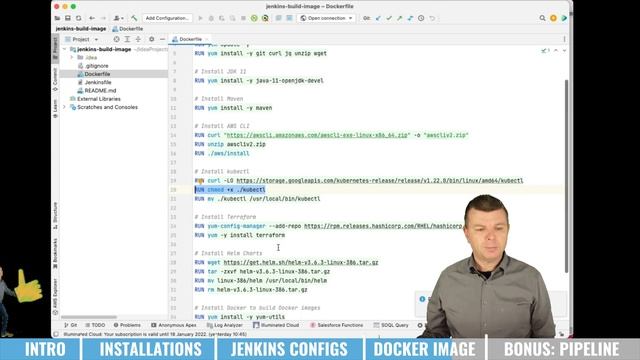Select External Libraries node
The width and height of the screenshot is (640, 360).
tap(98, 99)
